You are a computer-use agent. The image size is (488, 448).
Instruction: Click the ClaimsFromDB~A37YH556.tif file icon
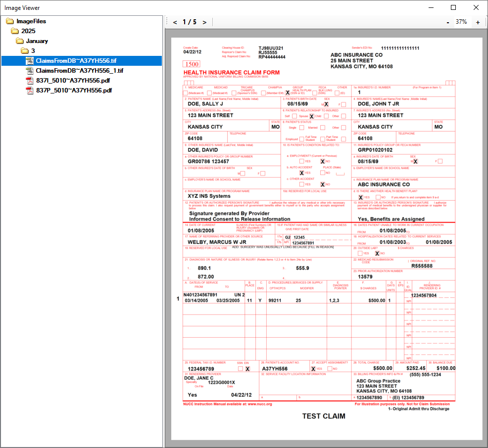click(x=30, y=61)
